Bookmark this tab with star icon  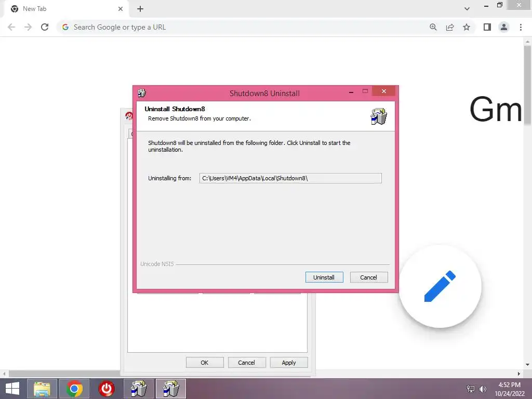coord(467,27)
